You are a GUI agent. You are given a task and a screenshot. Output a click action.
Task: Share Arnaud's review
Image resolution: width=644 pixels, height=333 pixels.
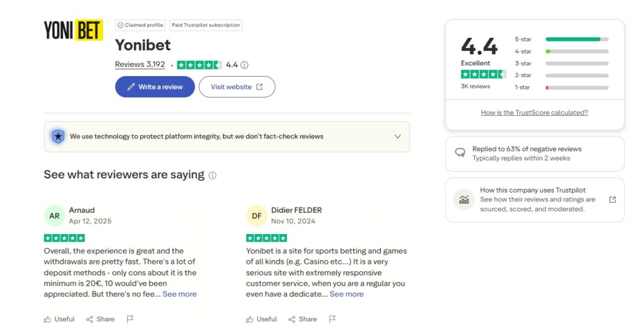pos(101,319)
